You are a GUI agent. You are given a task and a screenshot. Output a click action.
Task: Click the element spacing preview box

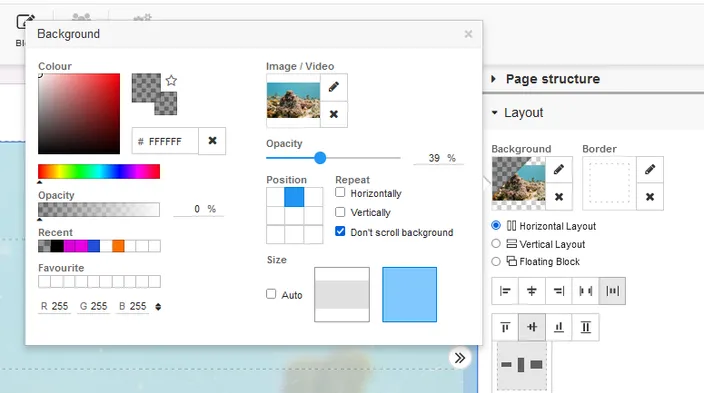pyautogui.click(x=522, y=365)
